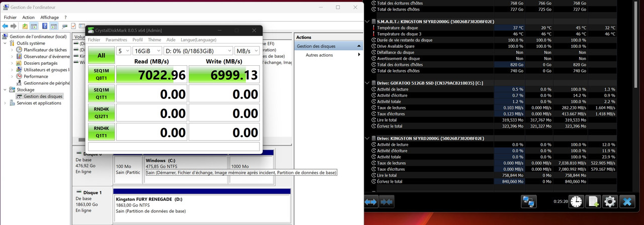This screenshot has height=225, width=644.
Task: Click the Planificateur de tâches clock icon
Action: tap(19, 50)
